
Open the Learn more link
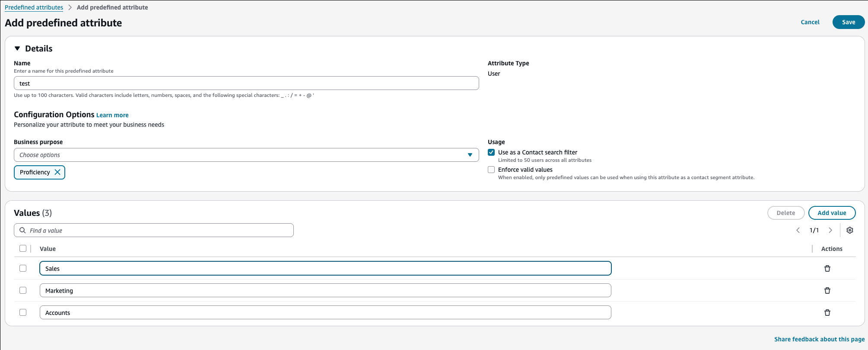[112, 115]
